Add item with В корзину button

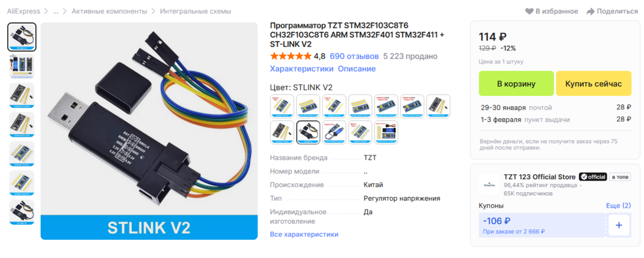pyautogui.click(x=516, y=83)
